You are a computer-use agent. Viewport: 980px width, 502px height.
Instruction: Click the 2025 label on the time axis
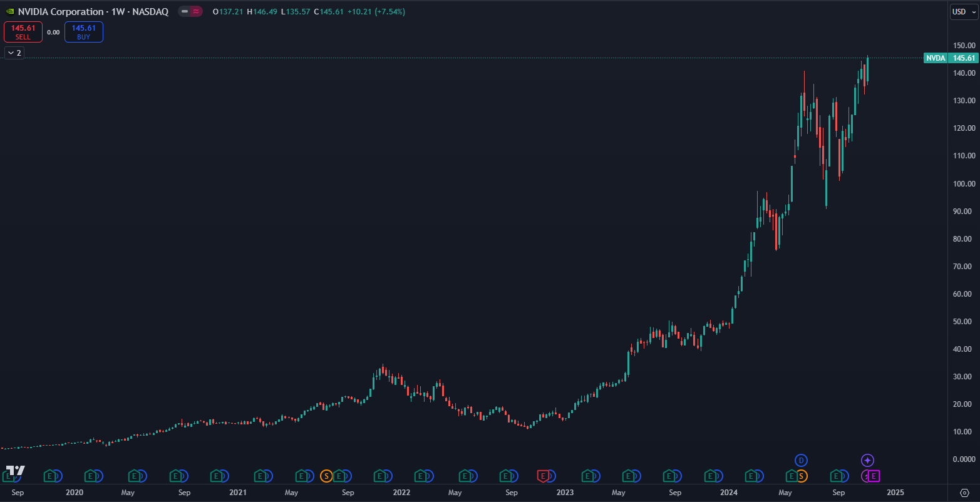coord(895,493)
